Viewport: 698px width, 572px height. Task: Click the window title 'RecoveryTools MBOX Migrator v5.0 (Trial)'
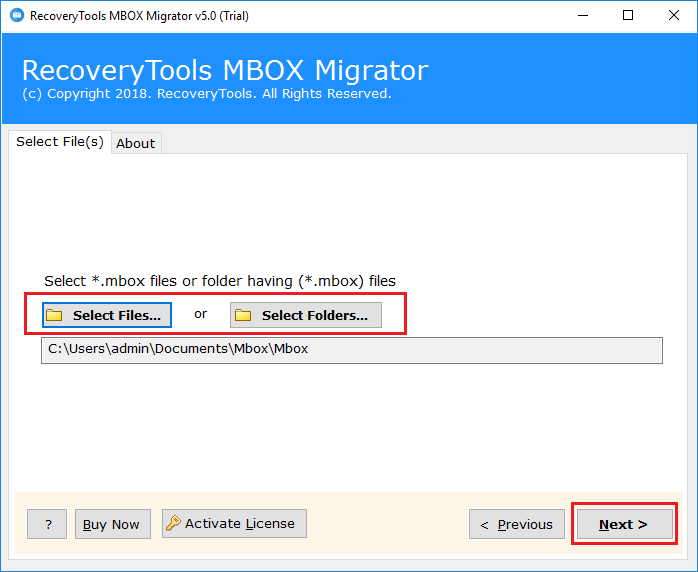pos(139,16)
